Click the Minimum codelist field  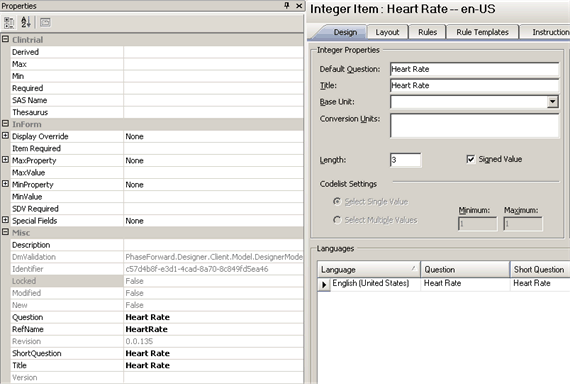click(x=477, y=224)
